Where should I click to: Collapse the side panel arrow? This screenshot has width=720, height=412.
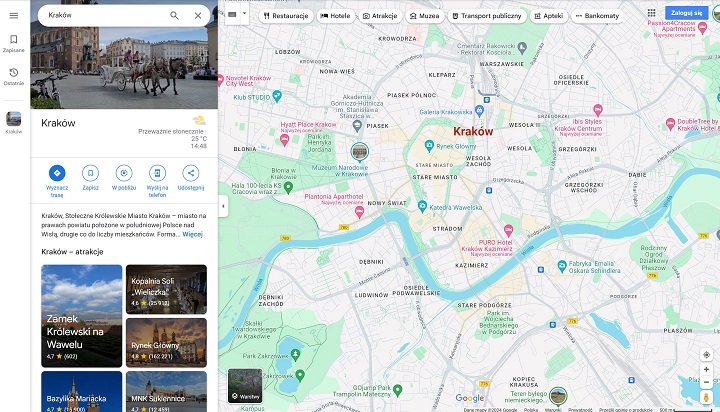point(223,207)
